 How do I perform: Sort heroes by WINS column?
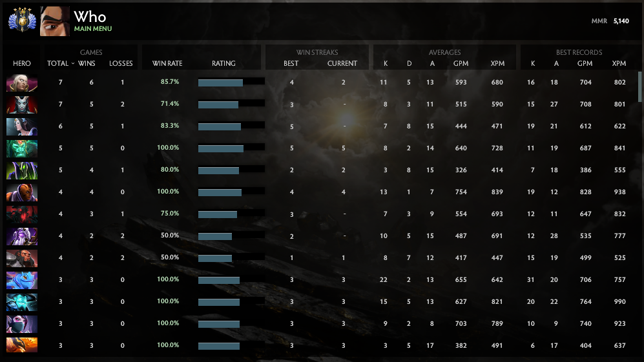(87, 63)
